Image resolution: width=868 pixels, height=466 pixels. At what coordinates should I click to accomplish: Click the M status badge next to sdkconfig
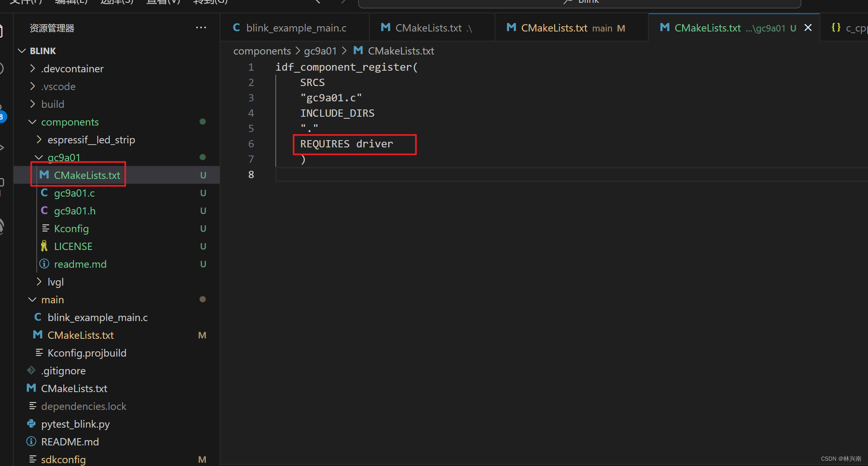(x=202, y=460)
